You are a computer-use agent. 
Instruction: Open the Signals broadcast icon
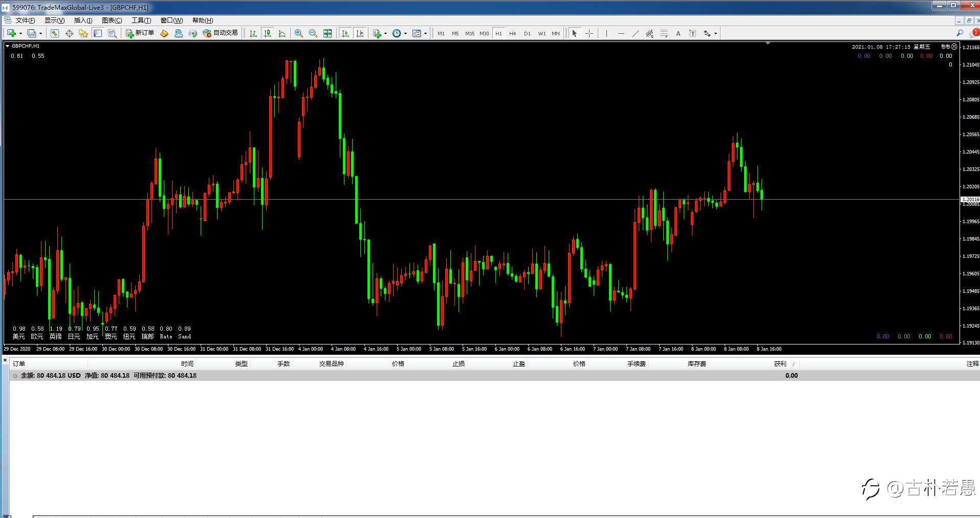click(193, 33)
